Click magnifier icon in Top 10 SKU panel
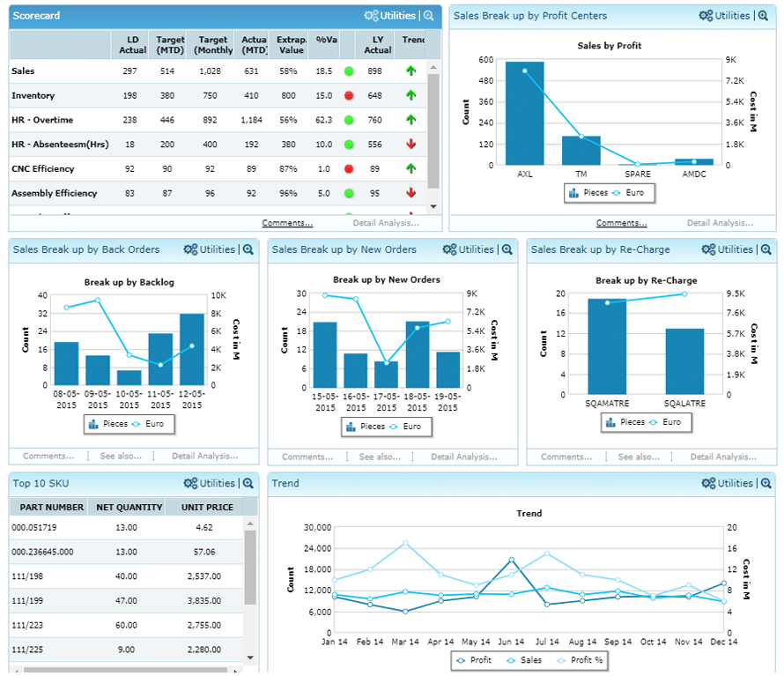Viewport: 784px width, 676px height. click(248, 483)
